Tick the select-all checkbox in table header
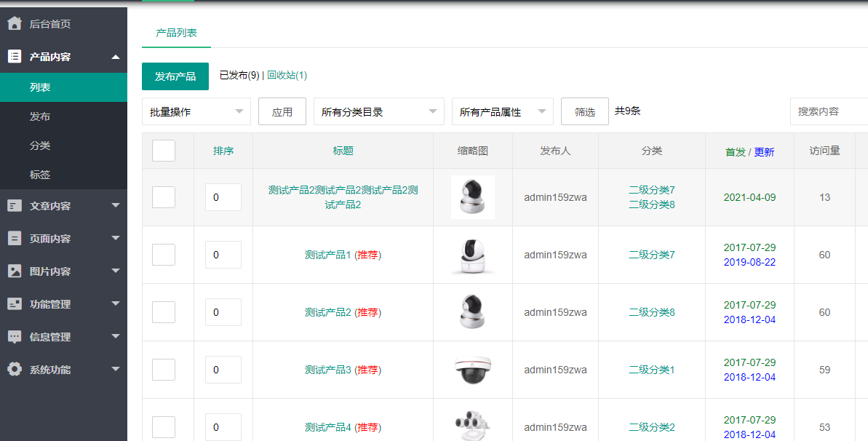The height and width of the screenshot is (441, 868). pos(164,151)
